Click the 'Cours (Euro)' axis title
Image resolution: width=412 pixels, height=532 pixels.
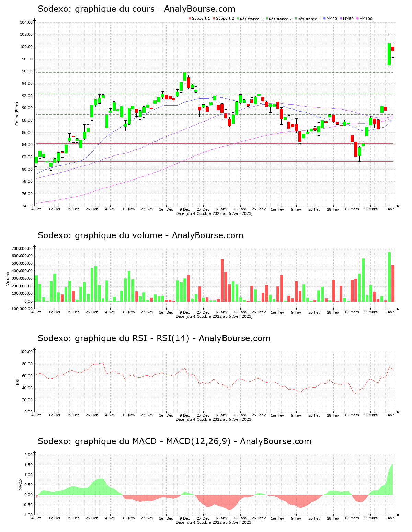coord(17,114)
